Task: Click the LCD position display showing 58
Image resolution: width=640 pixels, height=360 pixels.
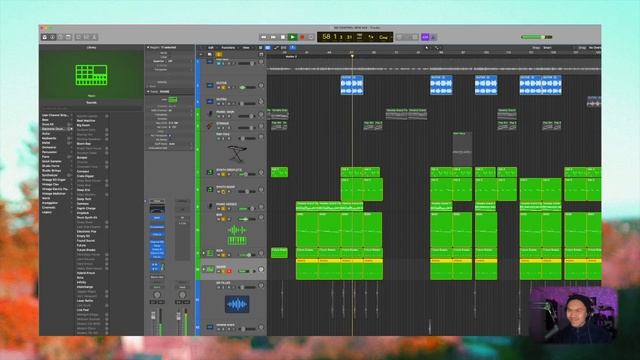Action: click(x=326, y=37)
